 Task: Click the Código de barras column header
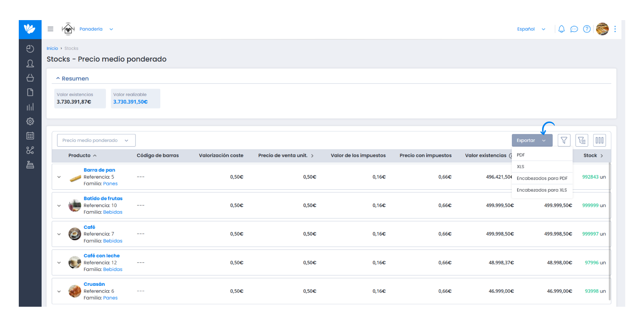(x=158, y=155)
